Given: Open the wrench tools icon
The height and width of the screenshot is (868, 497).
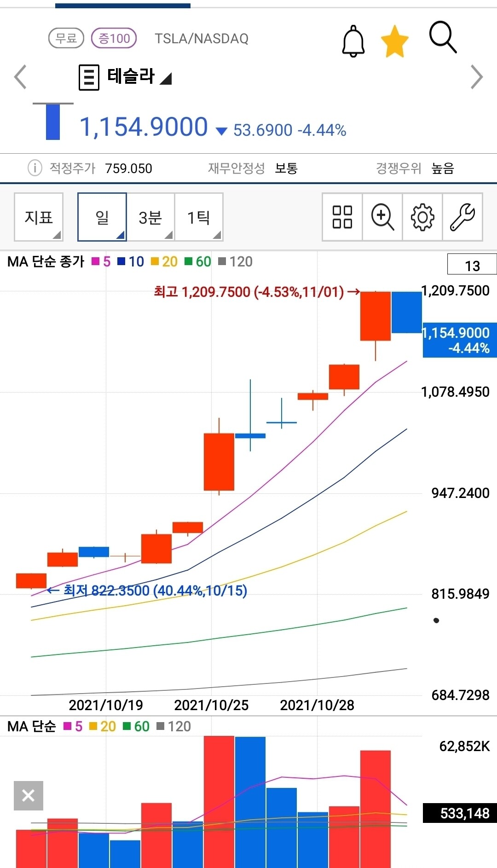Looking at the screenshot, I should pyautogui.click(x=462, y=217).
